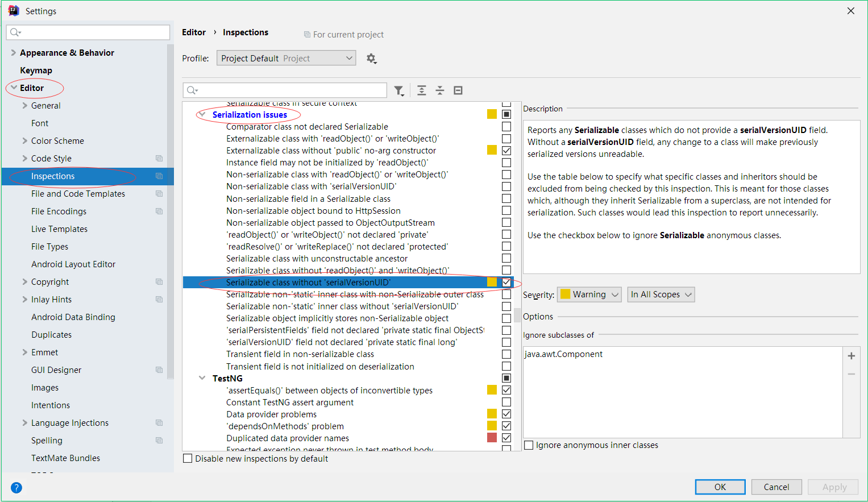The height and width of the screenshot is (502, 868).
Task: Toggle the TestNG group checkbox
Action: [506, 378]
